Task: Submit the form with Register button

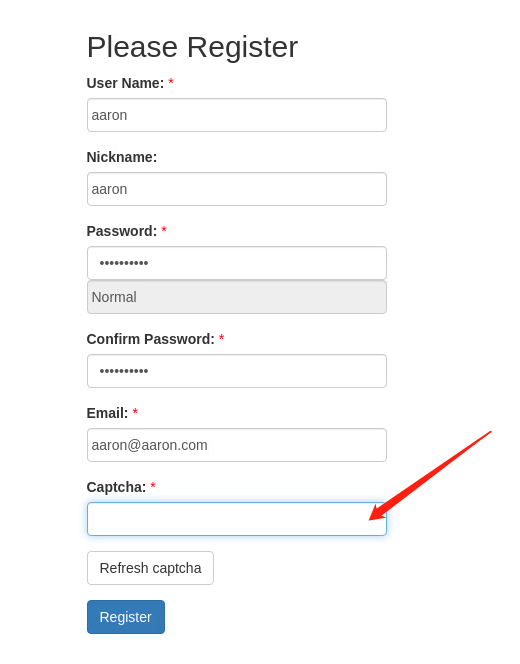Action: [x=126, y=617]
